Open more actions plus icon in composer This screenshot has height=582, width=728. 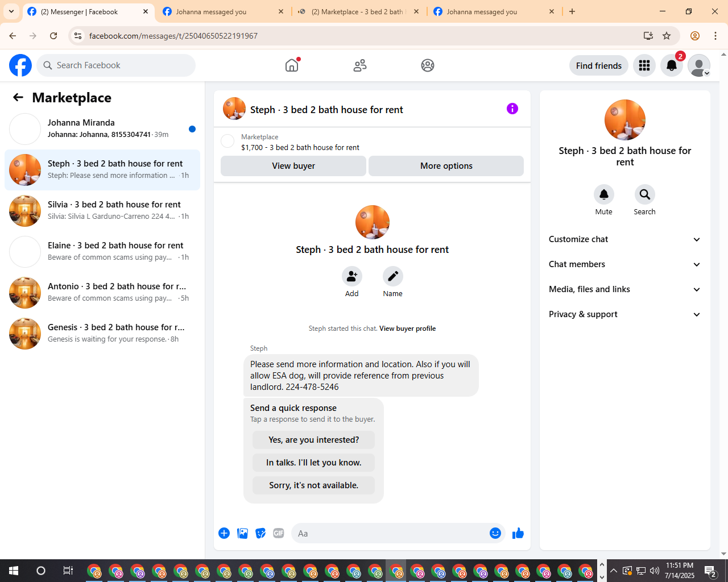tap(224, 533)
